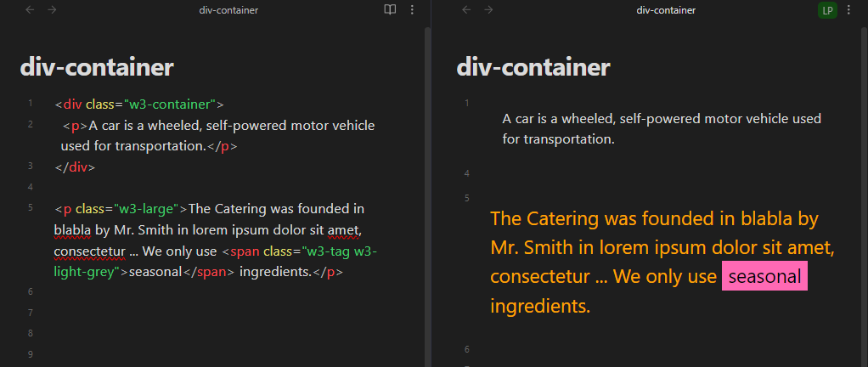The height and width of the screenshot is (367, 868).
Task: Place cursor on w3-container div opening line
Action: 138,104
